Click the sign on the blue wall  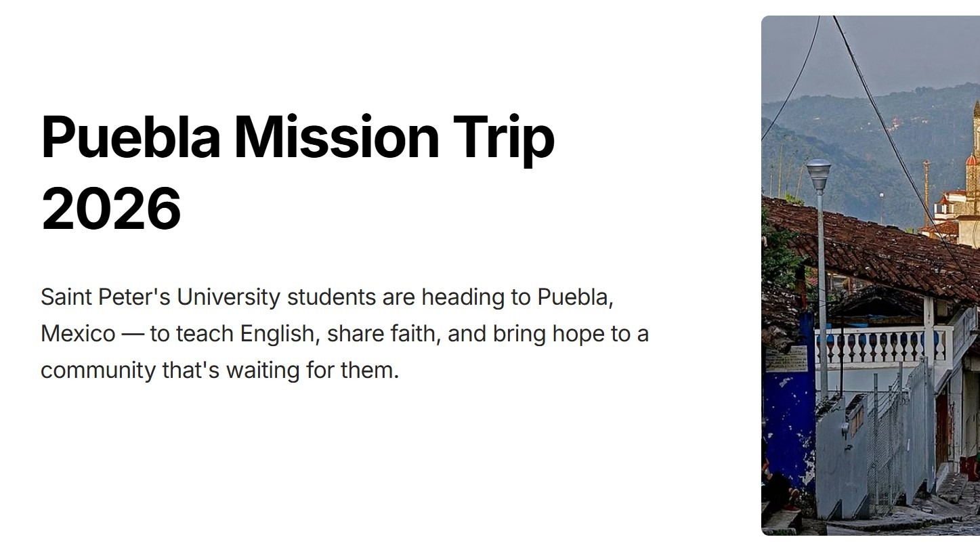pyautogui.click(x=786, y=359)
